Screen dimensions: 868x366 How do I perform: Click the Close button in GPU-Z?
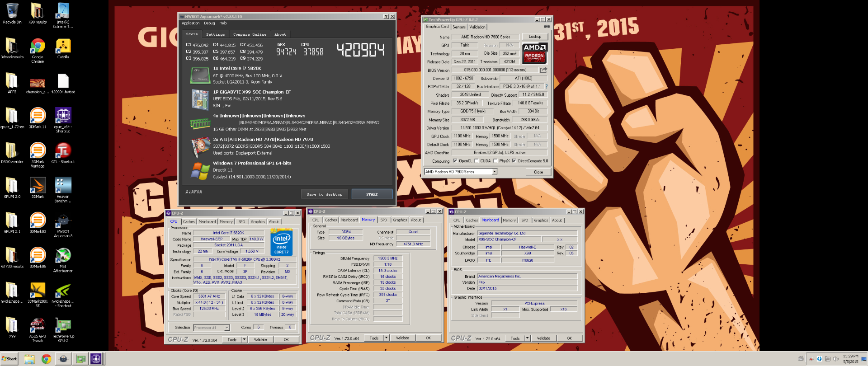[x=538, y=172]
